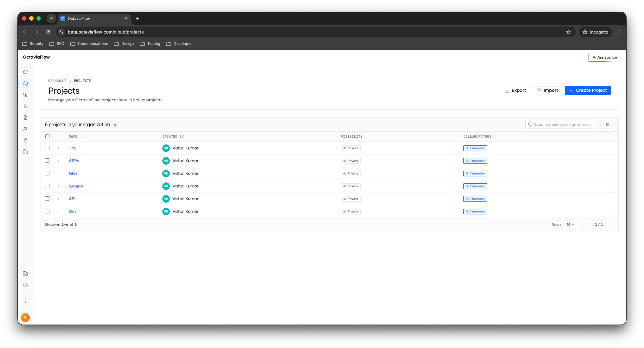Open the docs file icon near sidebar bottom
The width and height of the screenshot is (644, 348).
coord(25,274)
